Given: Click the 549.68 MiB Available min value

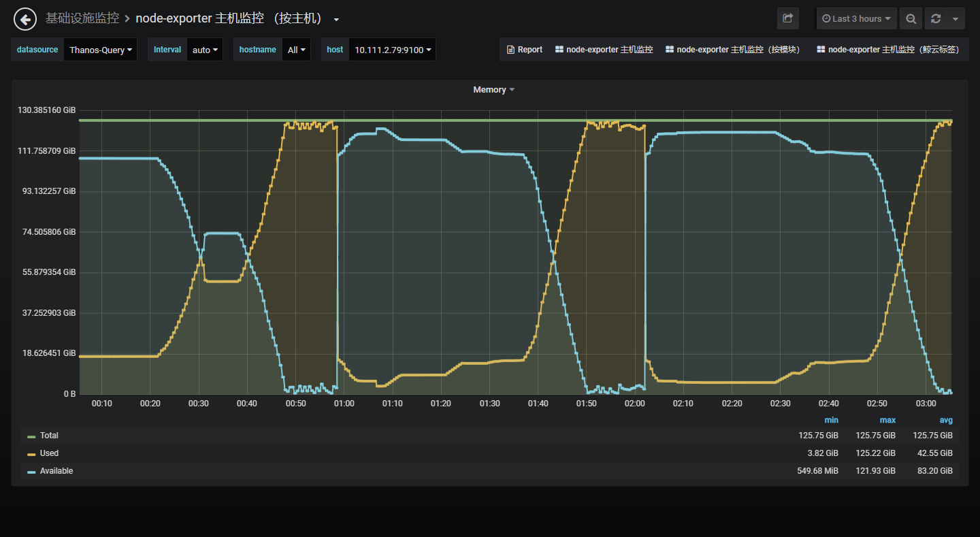Looking at the screenshot, I should click(x=818, y=471).
